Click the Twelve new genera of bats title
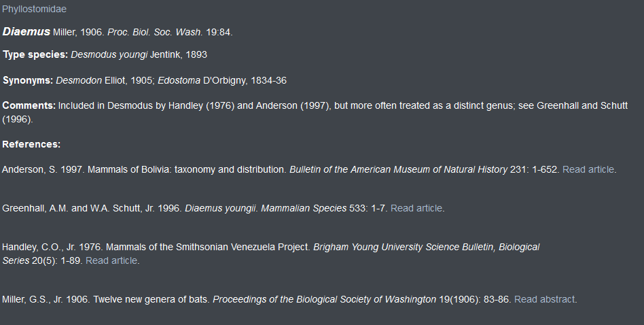644x325 pixels. pyautogui.click(x=151, y=300)
